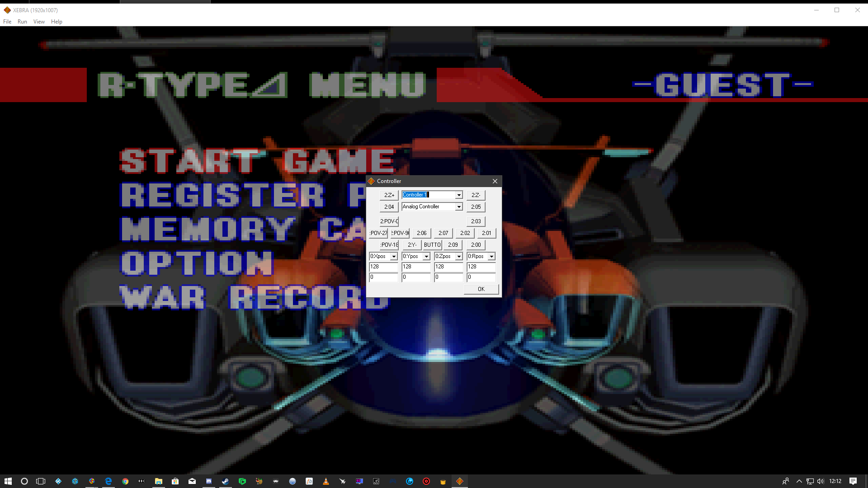The image size is (868, 488).
Task: Click the Xpos center value field showing 128
Action: (x=383, y=267)
